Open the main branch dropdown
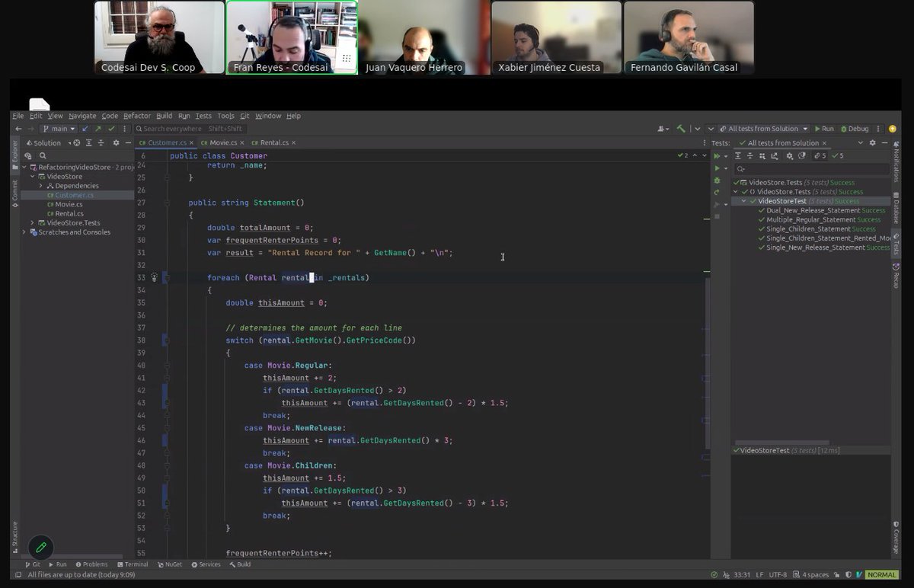The width and height of the screenshot is (914, 588). coord(59,129)
